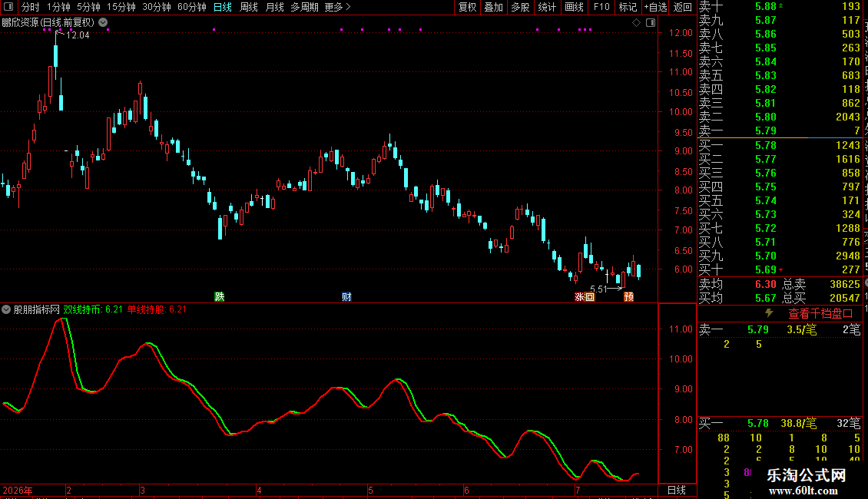Click the 12.04 high price label

[78, 35]
